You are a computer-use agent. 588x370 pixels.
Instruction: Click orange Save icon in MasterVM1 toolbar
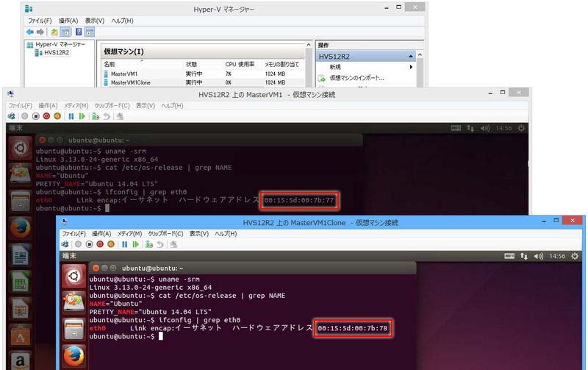pyautogui.click(x=57, y=116)
